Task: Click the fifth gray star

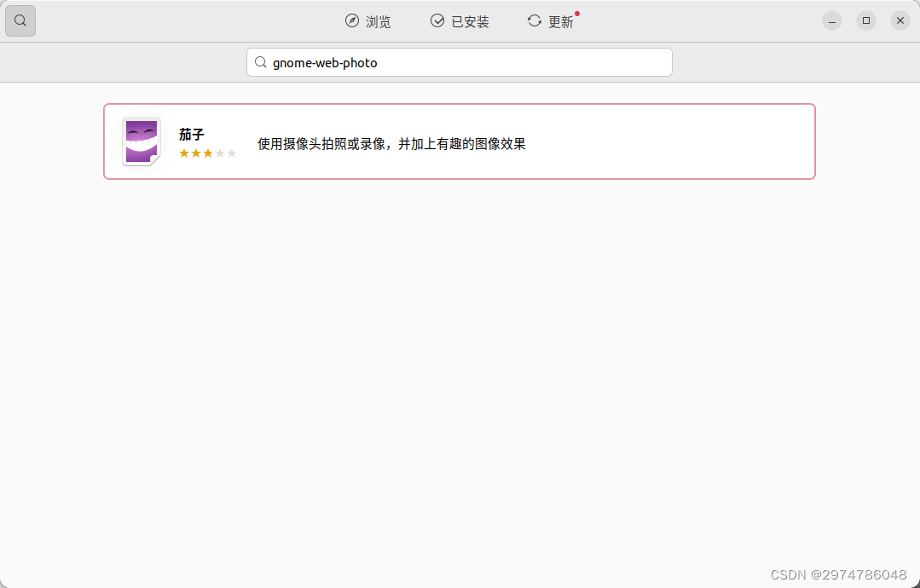Action: [x=231, y=153]
